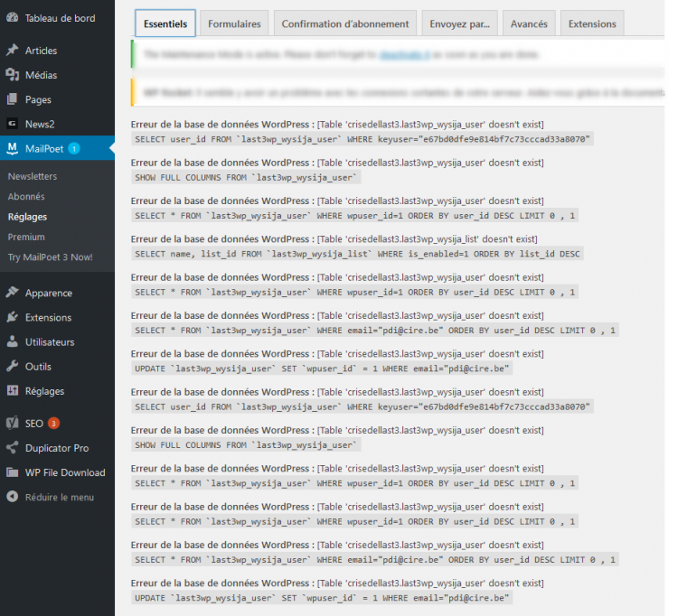This screenshot has width=687, height=616.
Task: Click first SHOW FULL COLUMNS query code
Action: pos(246,177)
